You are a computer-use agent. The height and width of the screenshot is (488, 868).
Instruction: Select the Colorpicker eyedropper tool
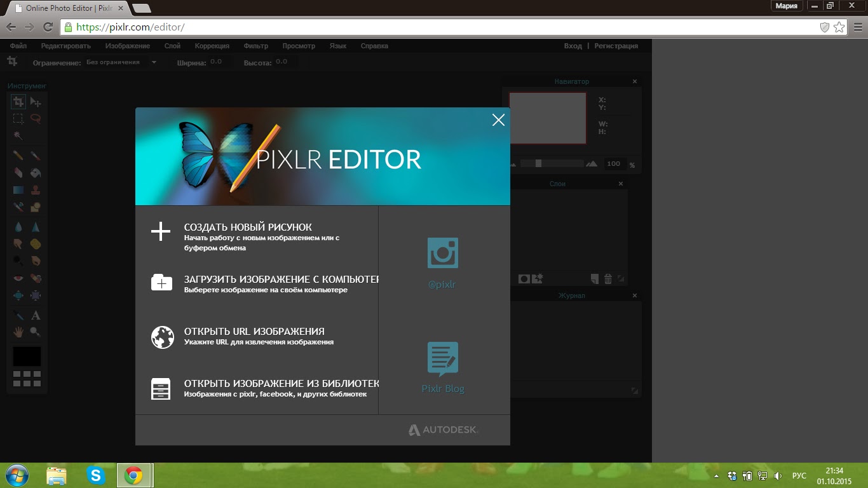pyautogui.click(x=18, y=315)
